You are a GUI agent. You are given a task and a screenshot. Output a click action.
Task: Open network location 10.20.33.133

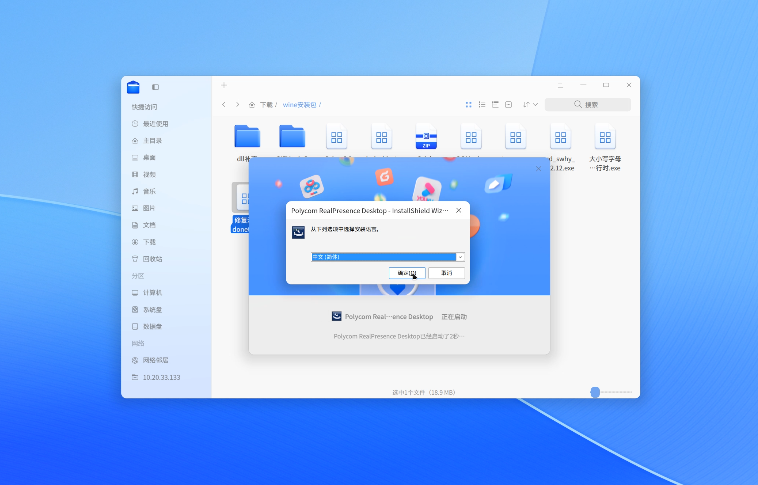(156, 378)
